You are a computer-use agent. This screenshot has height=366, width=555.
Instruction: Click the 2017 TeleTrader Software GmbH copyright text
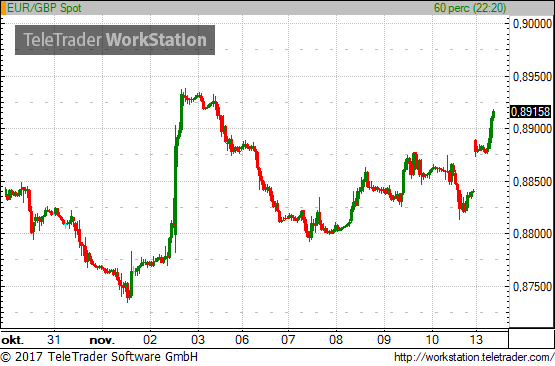pos(99,357)
